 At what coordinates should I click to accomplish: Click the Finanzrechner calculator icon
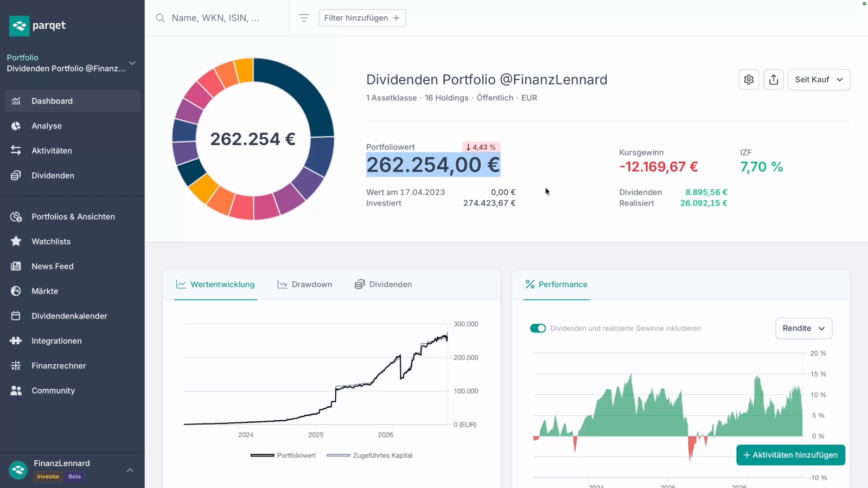[16, 366]
